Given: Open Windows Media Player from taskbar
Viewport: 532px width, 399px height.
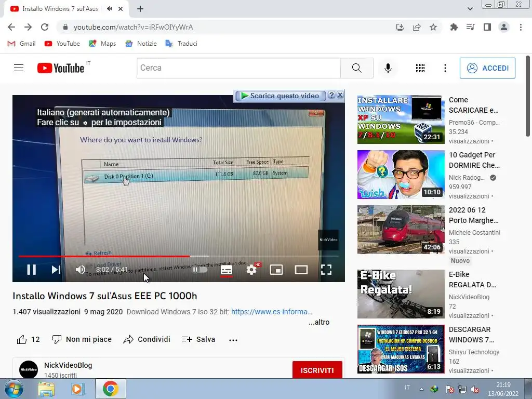Looking at the screenshot, I should point(78,389).
